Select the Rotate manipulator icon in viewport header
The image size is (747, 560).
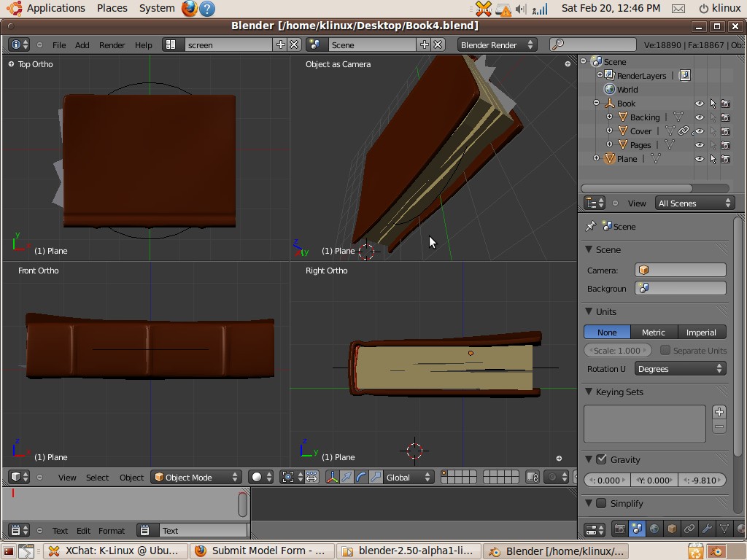click(360, 477)
